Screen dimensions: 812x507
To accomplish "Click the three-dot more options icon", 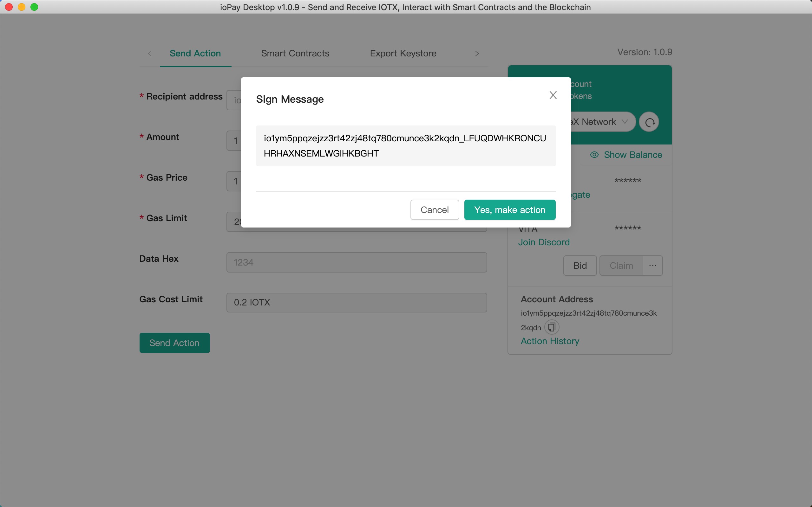I will pos(652,265).
